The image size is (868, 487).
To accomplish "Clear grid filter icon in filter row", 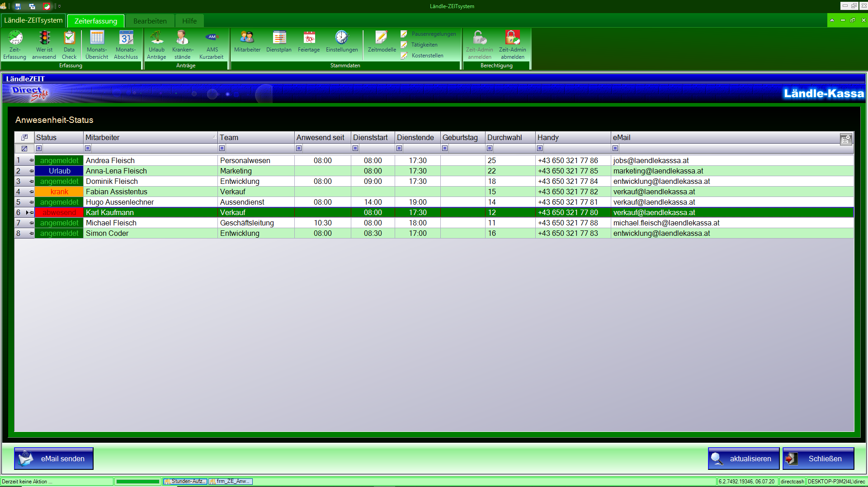I will click(24, 148).
